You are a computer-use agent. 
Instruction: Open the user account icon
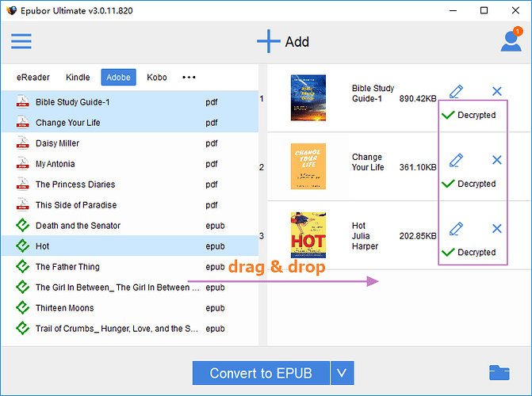click(x=511, y=40)
